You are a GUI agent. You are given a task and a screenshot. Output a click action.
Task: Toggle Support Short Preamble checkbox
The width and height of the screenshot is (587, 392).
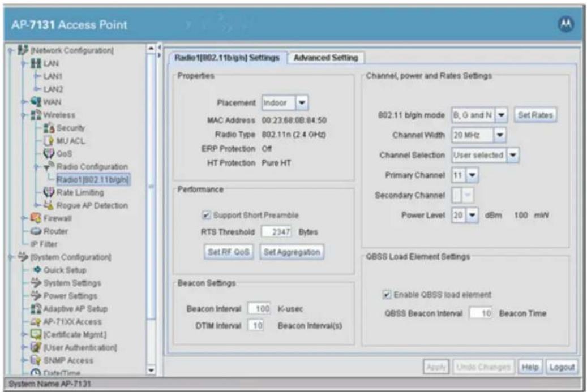206,215
